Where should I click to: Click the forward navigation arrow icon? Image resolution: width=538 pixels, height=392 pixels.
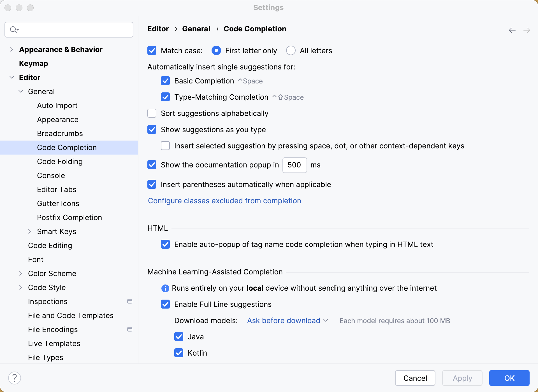pos(527,30)
